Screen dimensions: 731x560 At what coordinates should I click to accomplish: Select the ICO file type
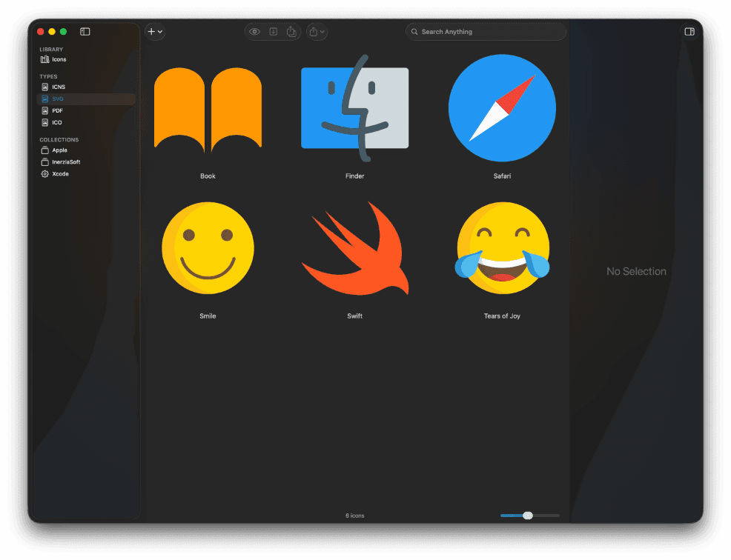tap(57, 122)
